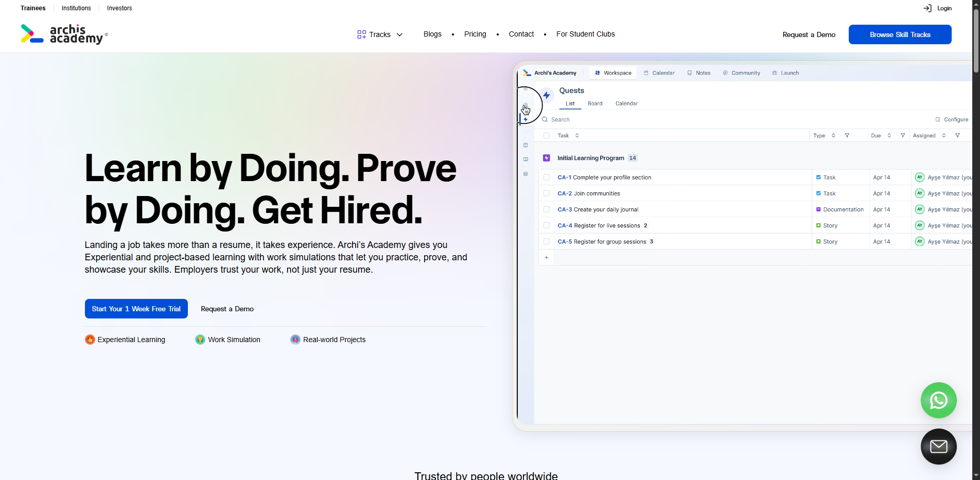Image resolution: width=980 pixels, height=480 pixels.
Task: Open the Notes tab in the app preview
Action: coord(698,73)
